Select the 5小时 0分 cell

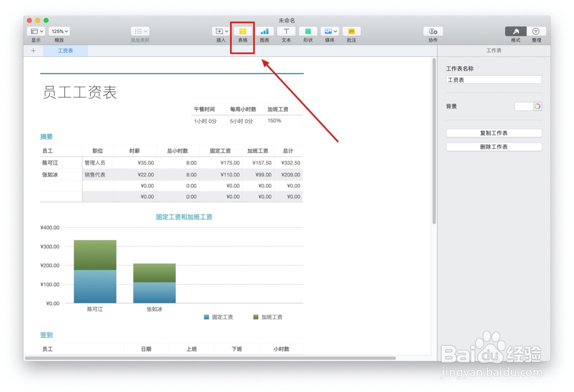(x=246, y=121)
